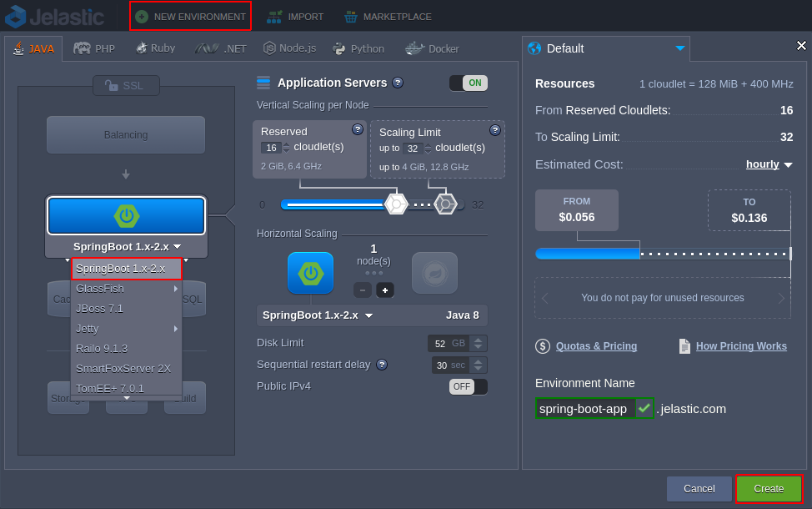The image size is (812, 509).
Task: Increase node count with plus button
Action: 385,290
